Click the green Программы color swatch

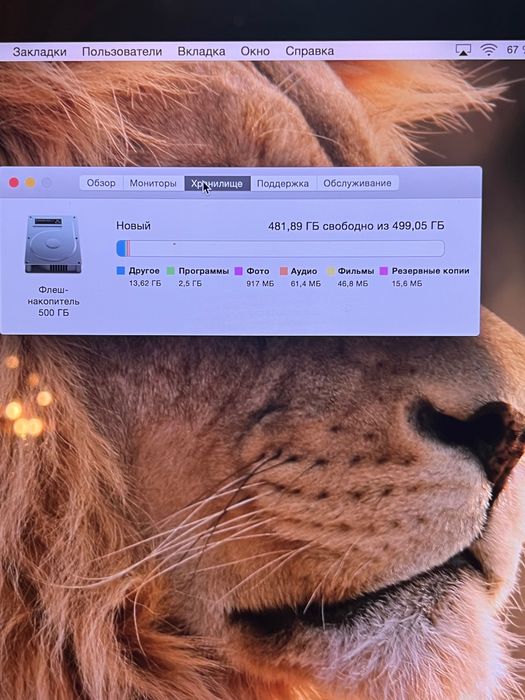(x=171, y=271)
